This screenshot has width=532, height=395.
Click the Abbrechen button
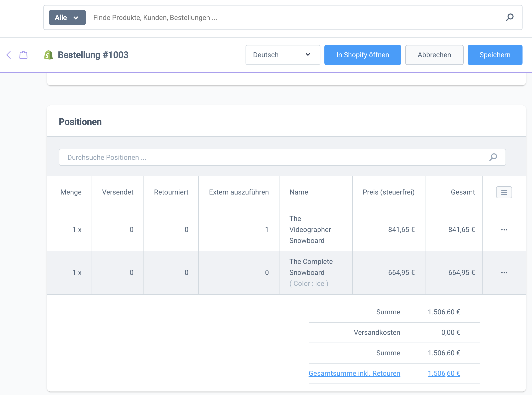click(434, 55)
